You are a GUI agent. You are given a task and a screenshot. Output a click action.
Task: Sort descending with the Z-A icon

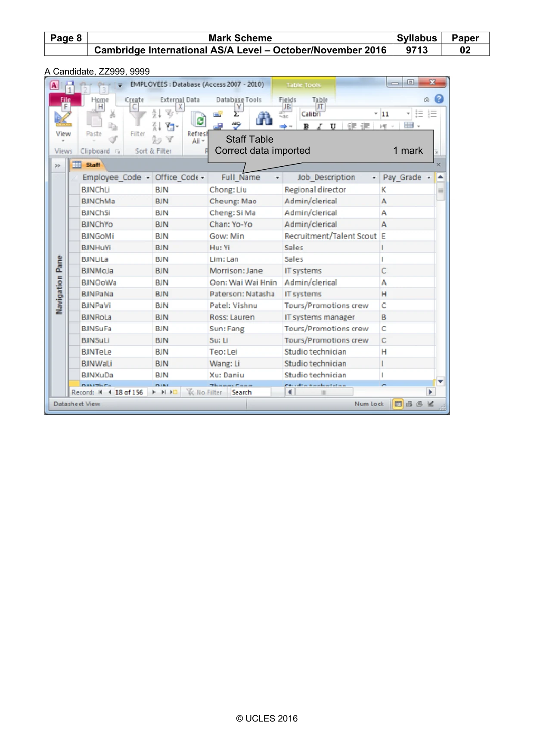coord(156,127)
